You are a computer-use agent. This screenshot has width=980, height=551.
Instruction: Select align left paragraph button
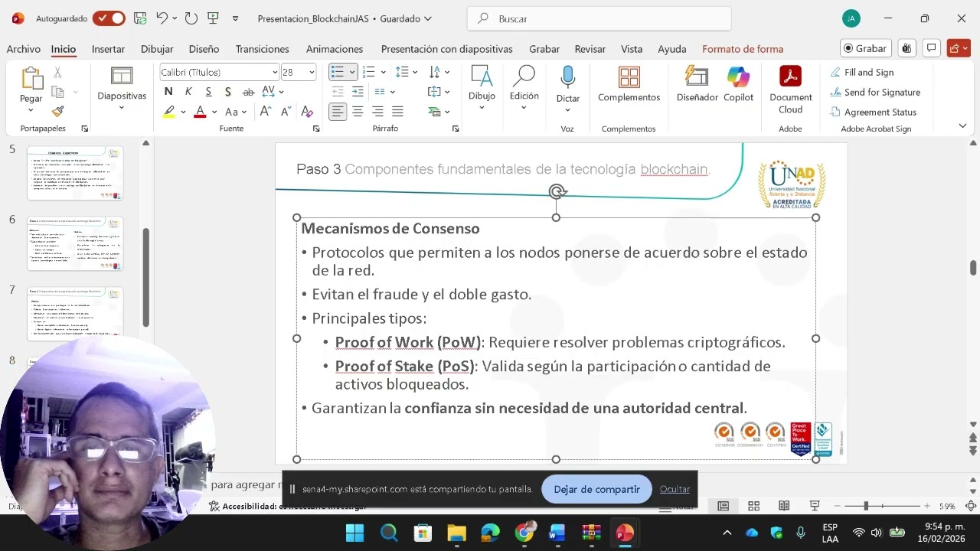338,112
